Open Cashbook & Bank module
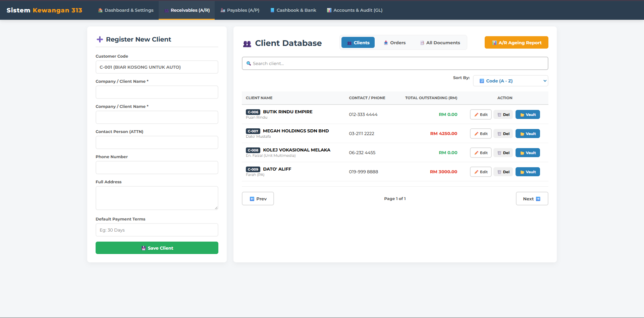Image resolution: width=644 pixels, height=318 pixels. click(293, 10)
